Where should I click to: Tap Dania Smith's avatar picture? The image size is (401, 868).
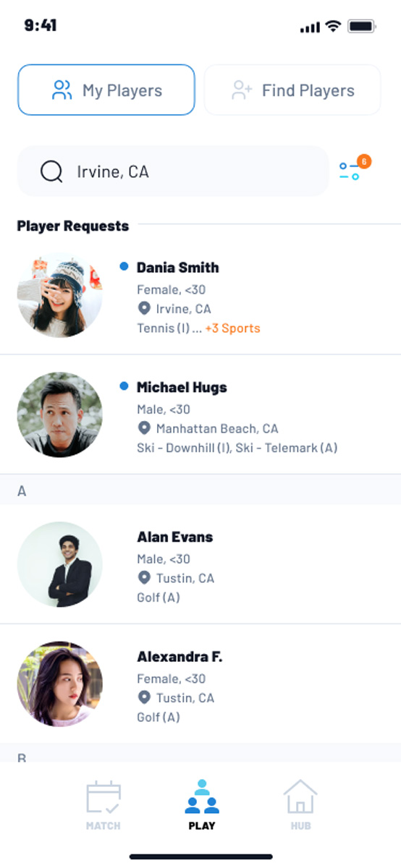point(60,295)
